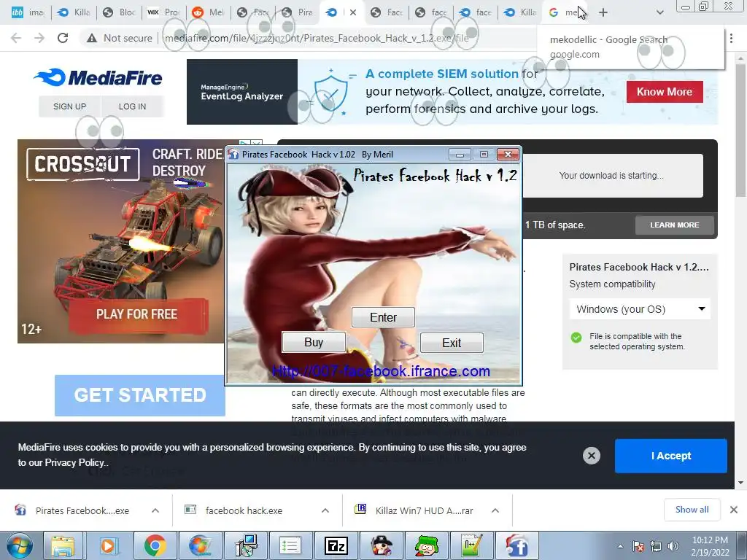The width and height of the screenshot is (747, 560).
Task: Open the Facebook hack app in taskbar
Action: coord(517,545)
